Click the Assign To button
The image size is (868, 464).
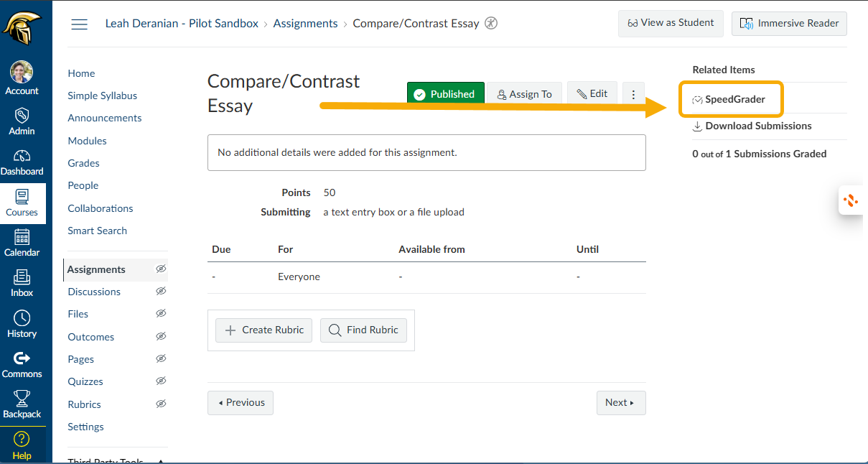524,94
